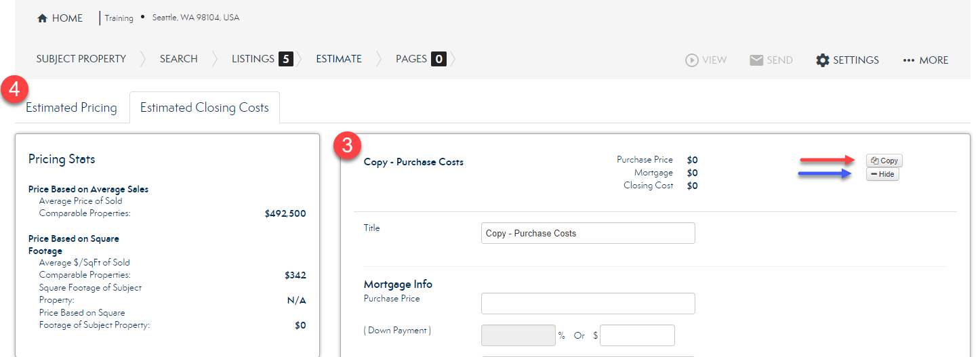Open the Estimate step
980x357 pixels.
339,59
